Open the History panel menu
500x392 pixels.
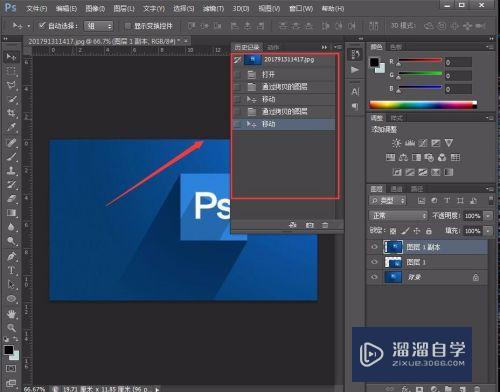(x=338, y=47)
